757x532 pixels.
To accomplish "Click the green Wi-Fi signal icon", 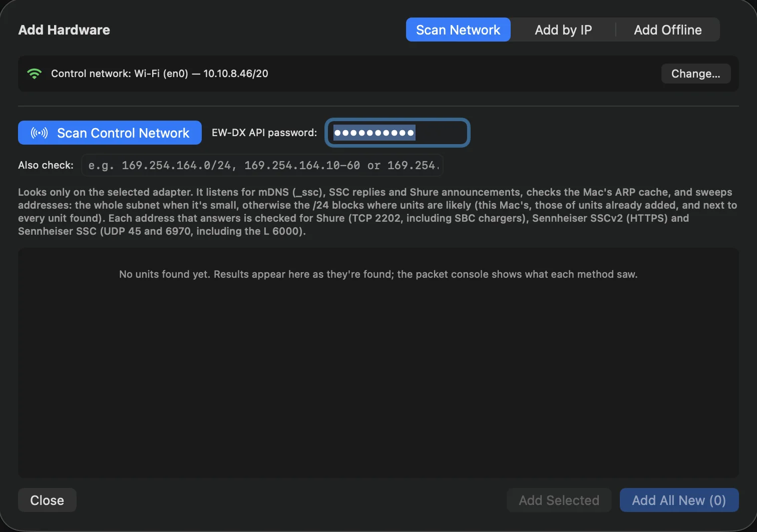I will [34, 74].
